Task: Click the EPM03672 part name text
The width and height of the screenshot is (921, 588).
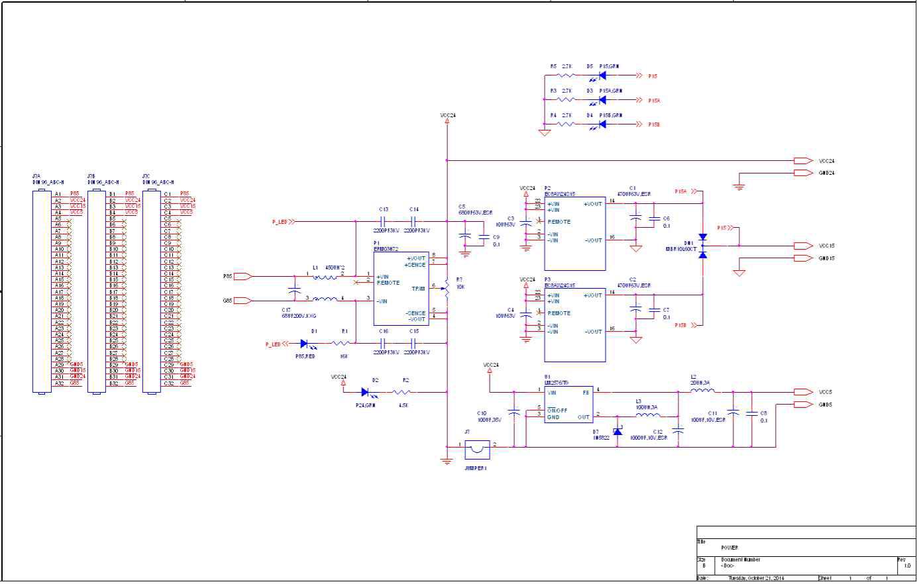Action: [x=386, y=249]
